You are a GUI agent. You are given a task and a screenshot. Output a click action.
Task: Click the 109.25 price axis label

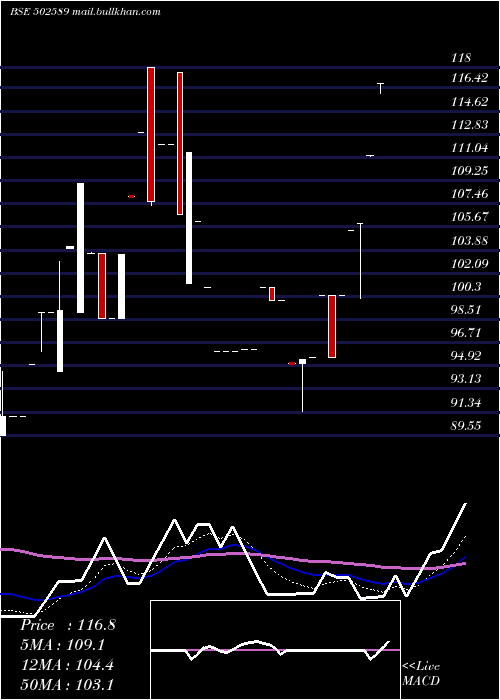[470, 171]
